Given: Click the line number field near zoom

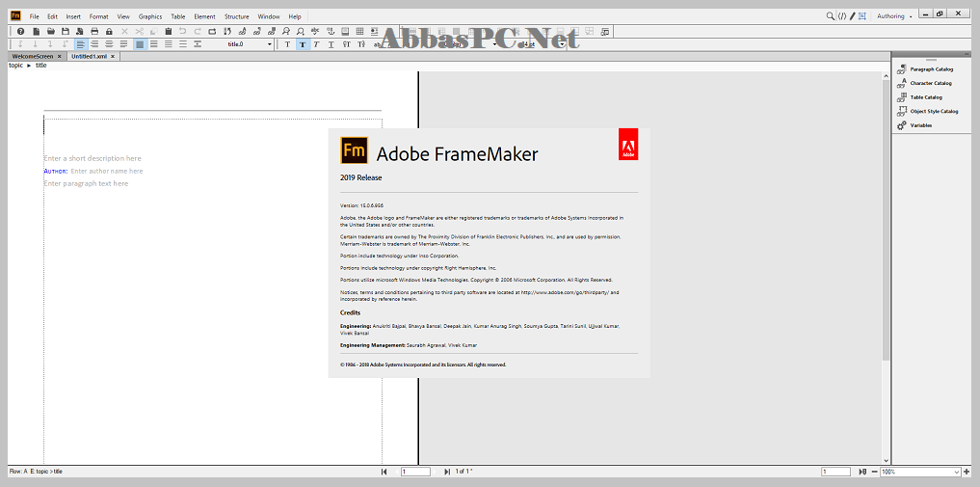Looking at the screenshot, I should click(835, 472).
